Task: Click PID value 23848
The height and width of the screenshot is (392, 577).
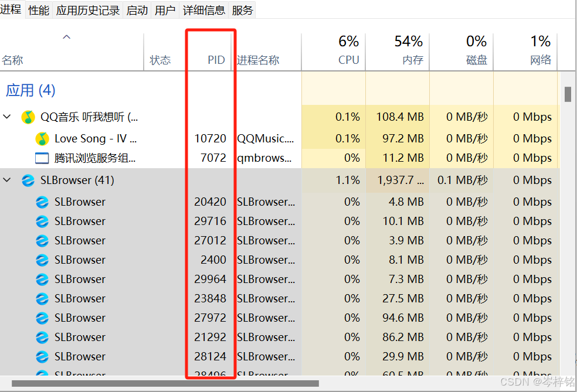Action: click(x=210, y=299)
